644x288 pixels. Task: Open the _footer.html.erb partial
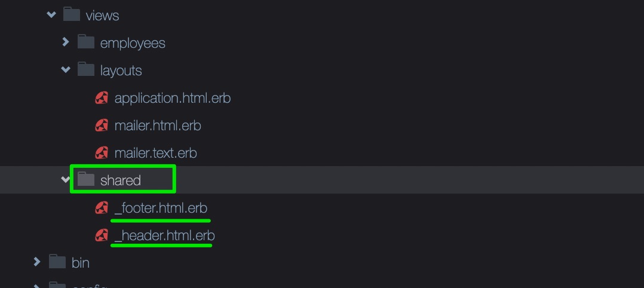161,208
